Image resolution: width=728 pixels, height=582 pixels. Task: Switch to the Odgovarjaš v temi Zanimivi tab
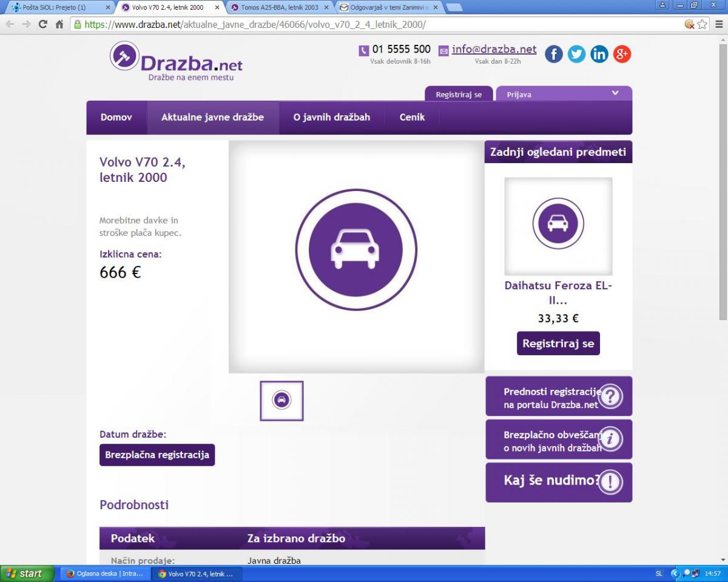pyautogui.click(x=389, y=8)
